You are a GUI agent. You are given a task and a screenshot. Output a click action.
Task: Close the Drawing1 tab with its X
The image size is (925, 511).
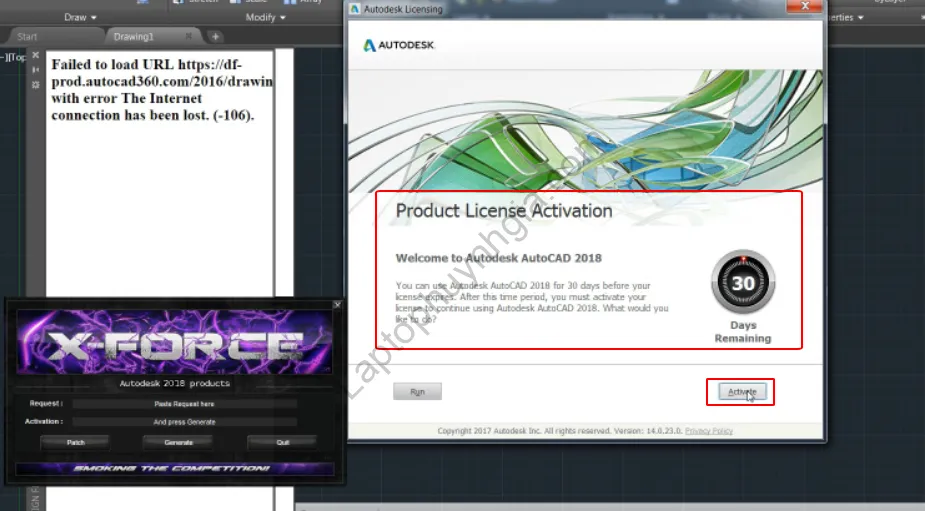(x=189, y=37)
